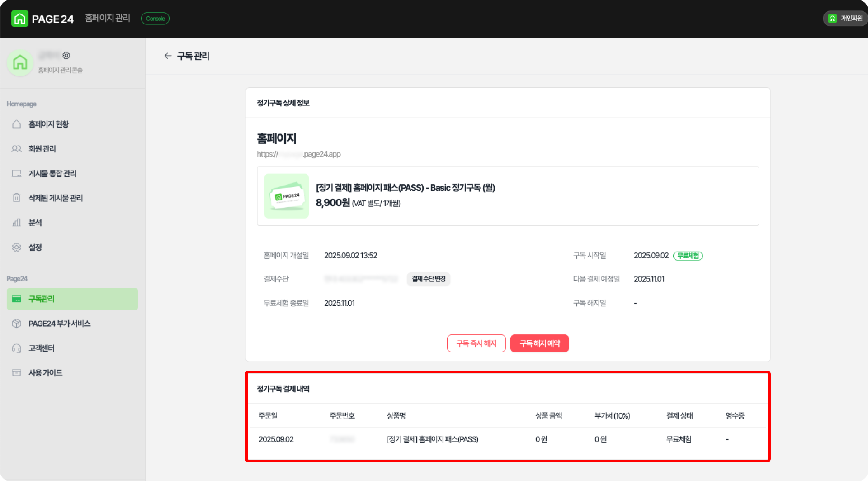Click the 회원 관리 people icon

click(17, 148)
